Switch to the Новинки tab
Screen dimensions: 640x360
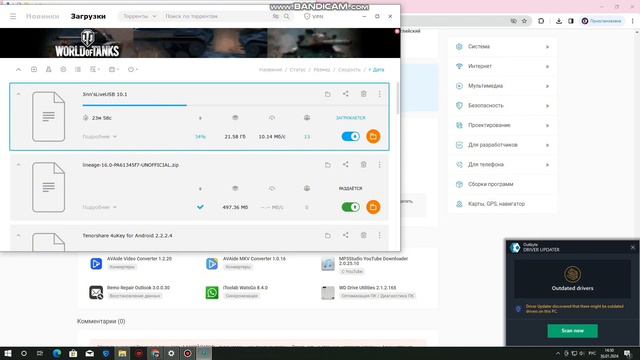[x=42, y=16]
